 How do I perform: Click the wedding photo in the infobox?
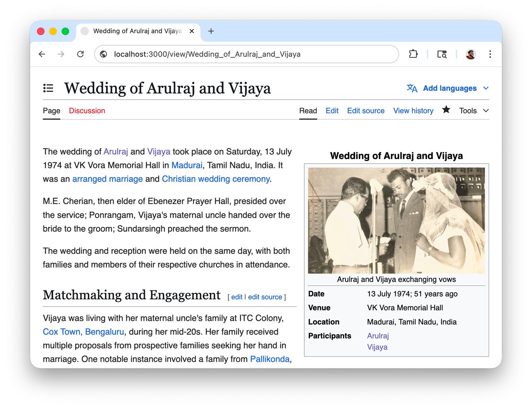click(x=396, y=220)
